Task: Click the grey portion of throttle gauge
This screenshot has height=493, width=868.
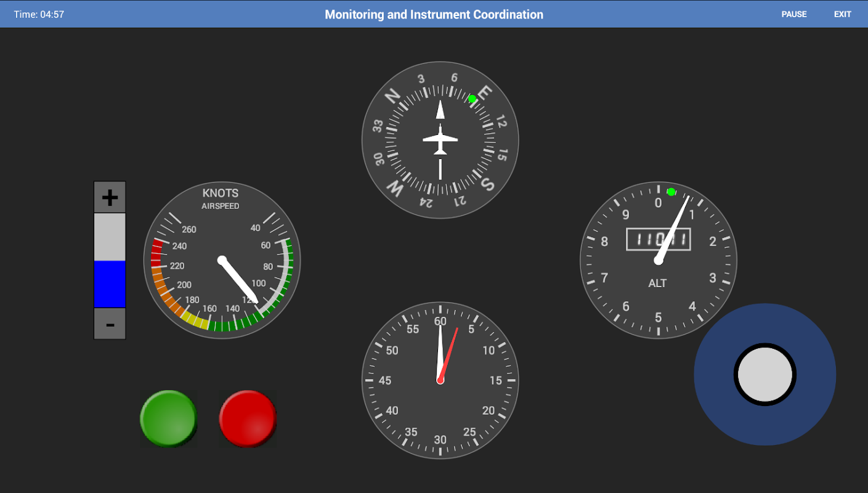Action: tap(110, 237)
